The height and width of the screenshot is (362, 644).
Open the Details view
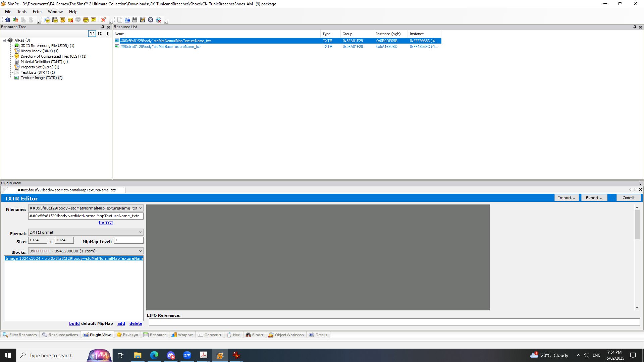point(318,335)
